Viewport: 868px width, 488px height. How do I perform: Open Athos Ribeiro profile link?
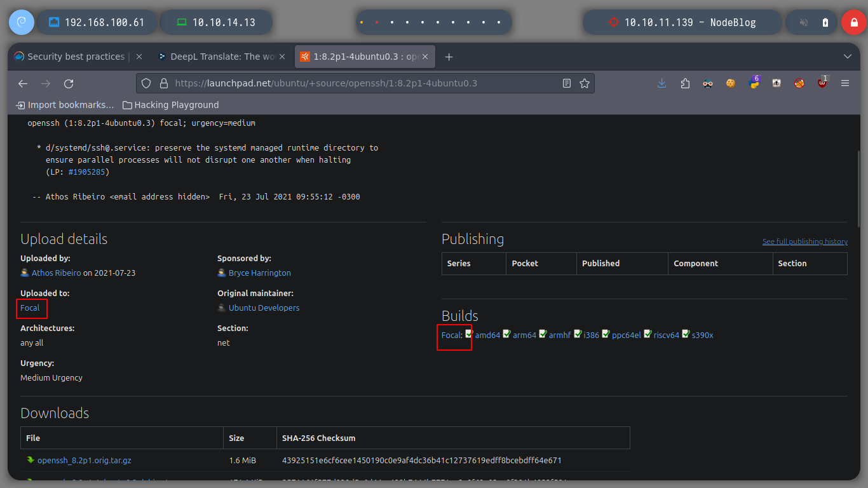[57, 273]
